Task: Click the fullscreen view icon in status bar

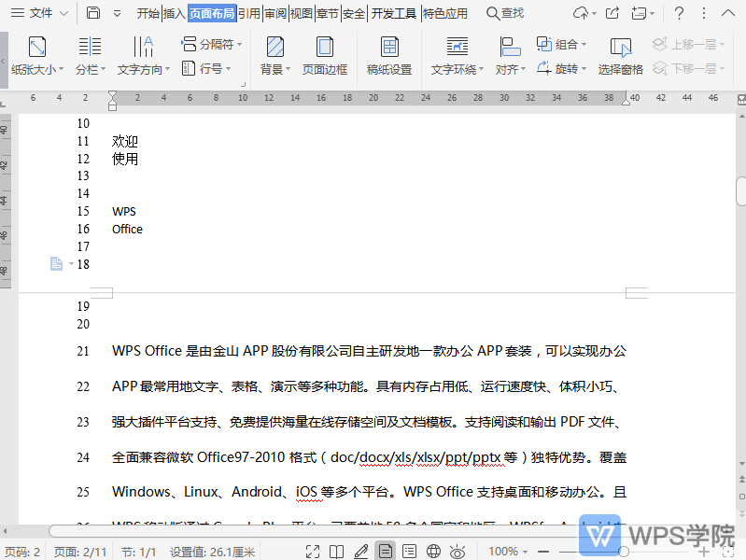Action: [x=313, y=552]
